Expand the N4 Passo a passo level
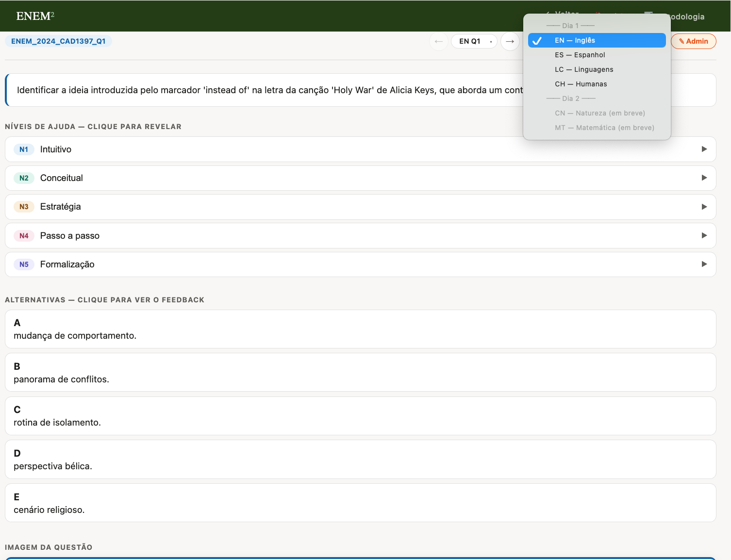The width and height of the screenshot is (731, 560). pyautogui.click(x=360, y=235)
